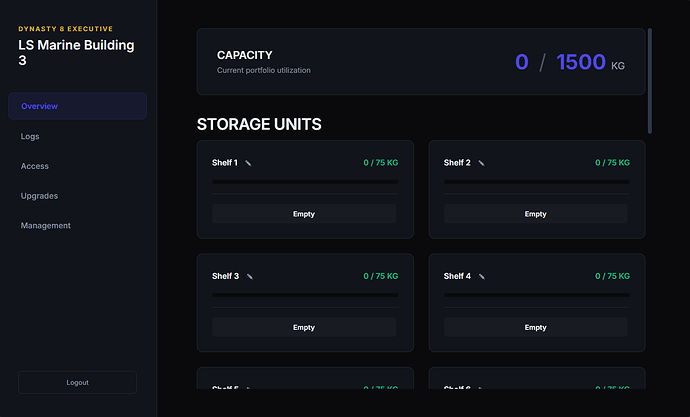
Task: Click the Empty button in Shelf 1
Action: pyautogui.click(x=304, y=214)
